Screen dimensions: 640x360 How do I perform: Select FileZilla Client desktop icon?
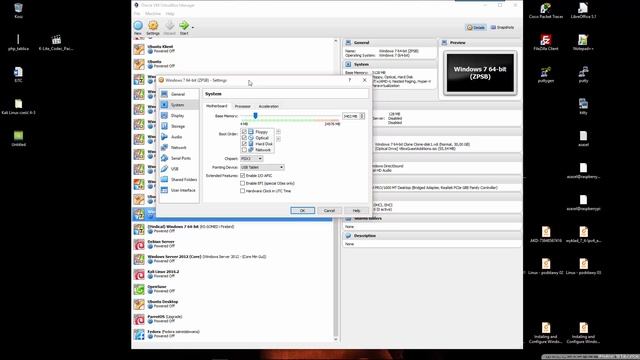pos(546,43)
